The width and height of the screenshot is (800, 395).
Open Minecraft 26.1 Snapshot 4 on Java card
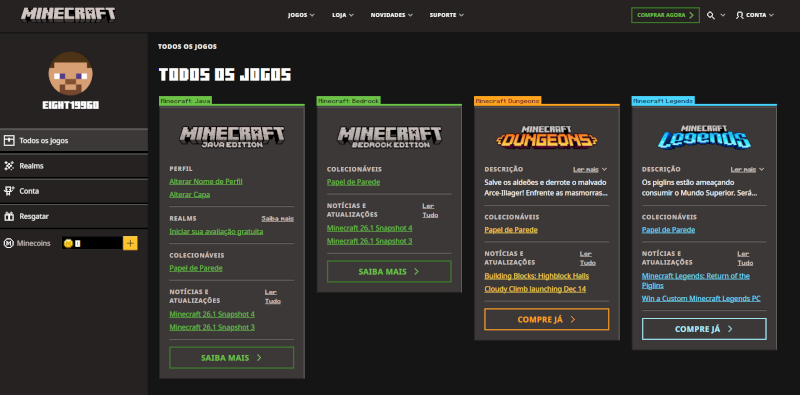(212, 314)
